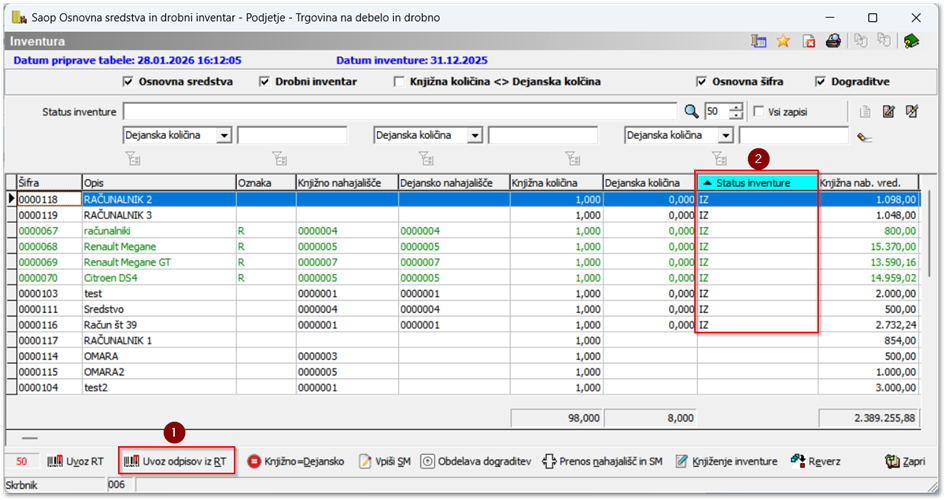
Task: Click the Status inventure column header
Action: pos(758,183)
